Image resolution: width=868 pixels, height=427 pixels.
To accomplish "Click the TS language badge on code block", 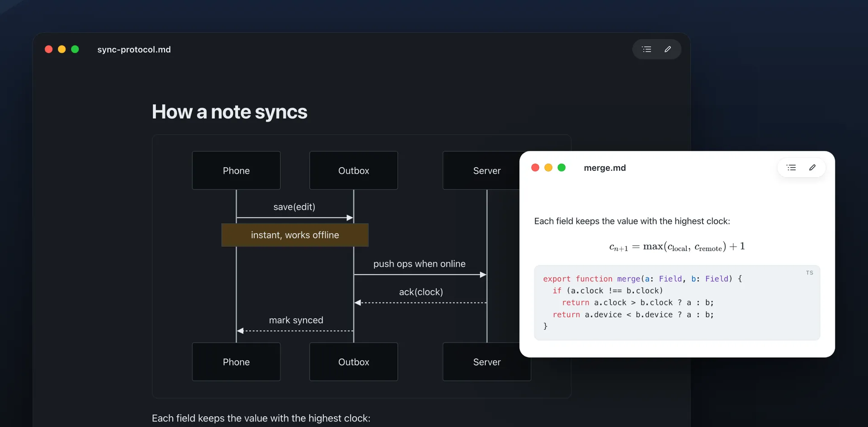I will click(x=809, y=273).
